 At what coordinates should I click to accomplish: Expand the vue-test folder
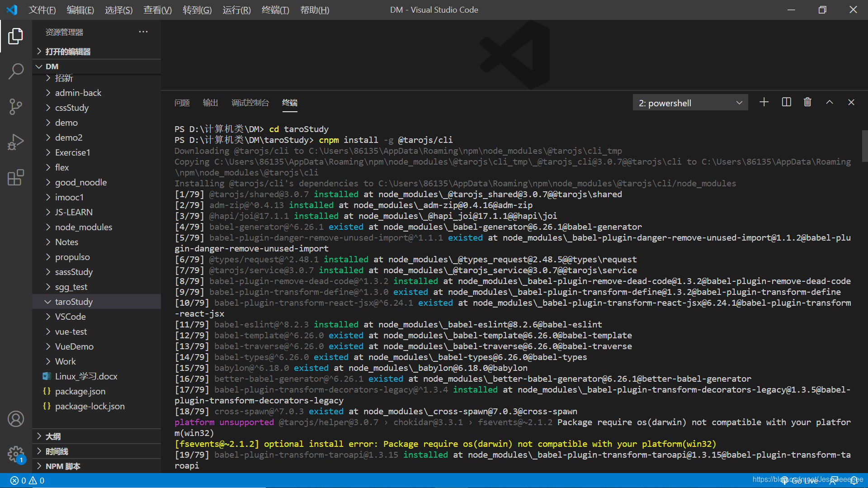[x=97, y=332]
